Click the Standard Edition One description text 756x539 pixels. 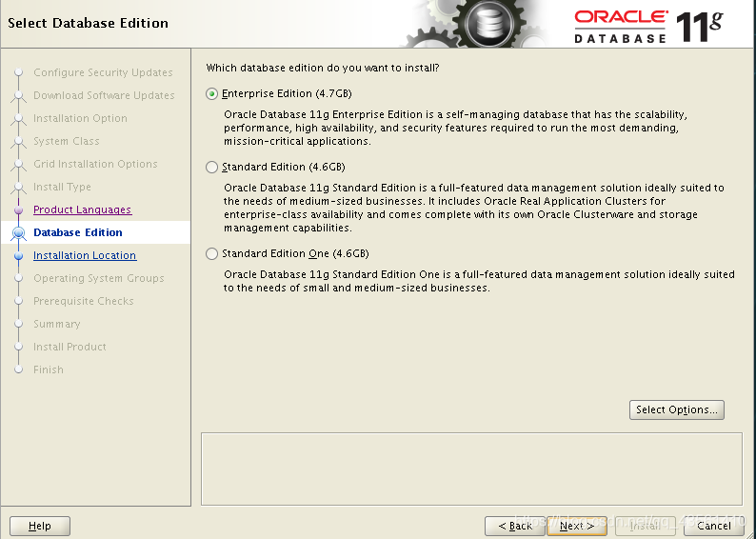pos(479,281)
